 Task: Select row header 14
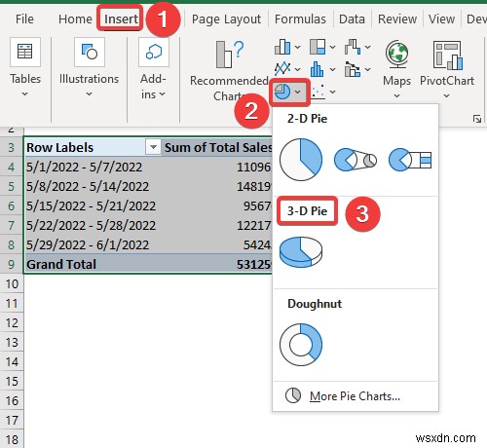point(12,362)
